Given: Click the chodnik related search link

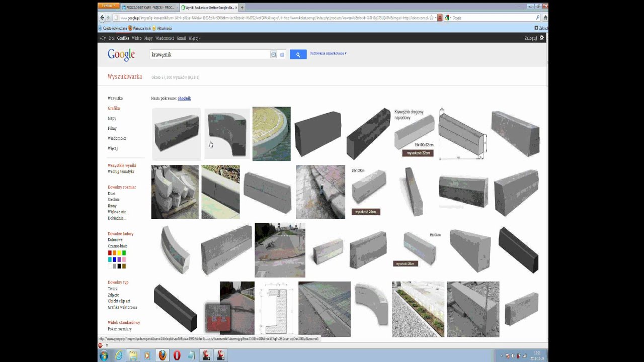Looking at the screenshot, I should (x=184, y=99).
